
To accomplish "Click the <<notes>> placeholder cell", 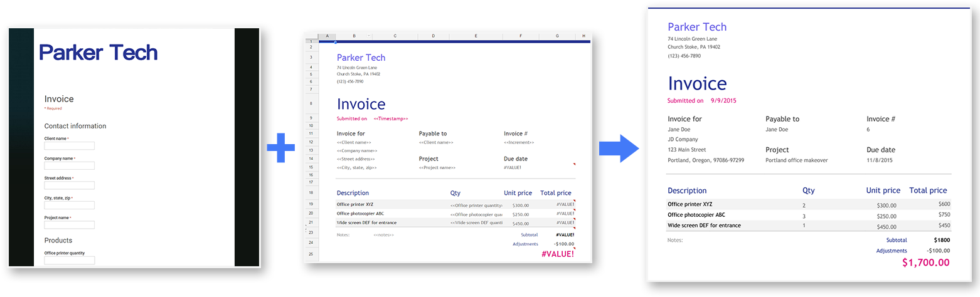I will [384, 235].
